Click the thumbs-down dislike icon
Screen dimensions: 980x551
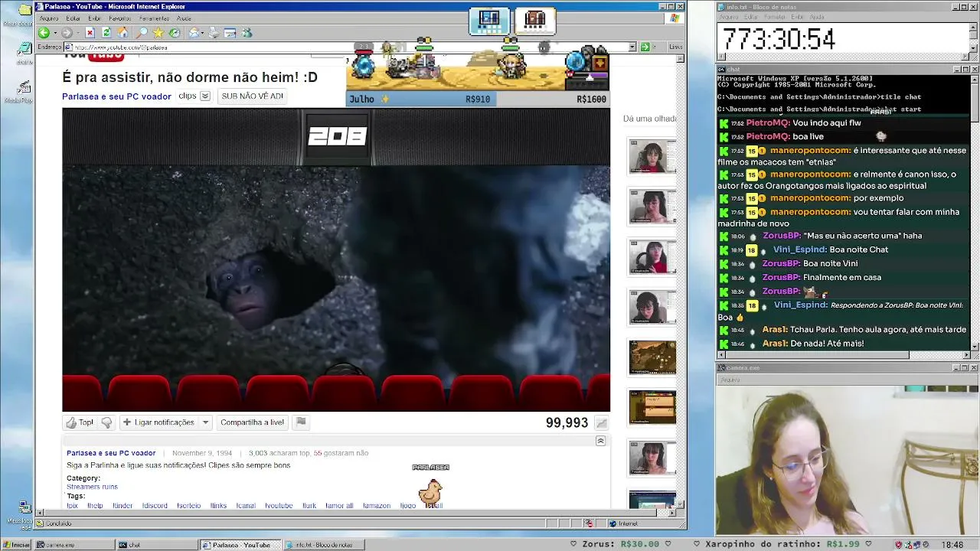pyautogui.click(x=106, y=422)
